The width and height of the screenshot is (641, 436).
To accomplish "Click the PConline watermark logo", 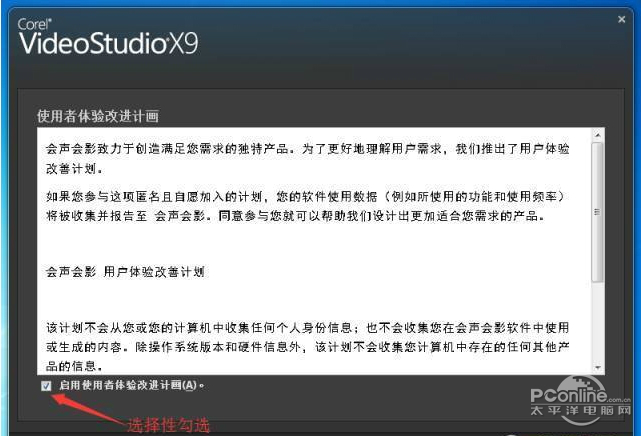I will click(580, 395).
